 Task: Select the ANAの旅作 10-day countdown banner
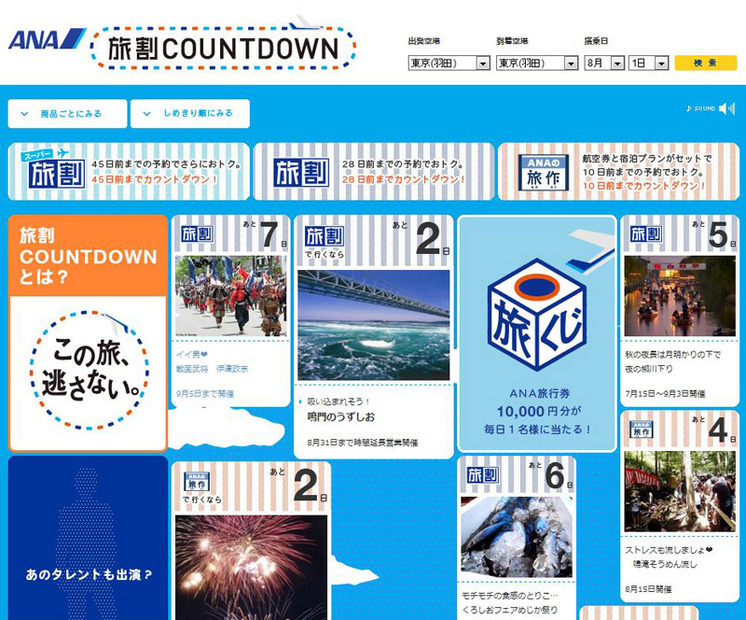618,171
